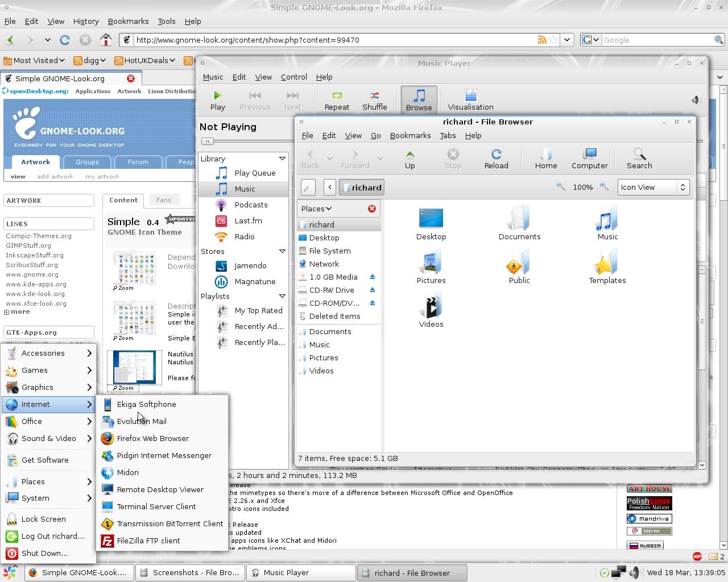The height and width of the screenshot is (582, 728).
Task: Select FileZilla FTP client menu entry
Action: point(148,541)
